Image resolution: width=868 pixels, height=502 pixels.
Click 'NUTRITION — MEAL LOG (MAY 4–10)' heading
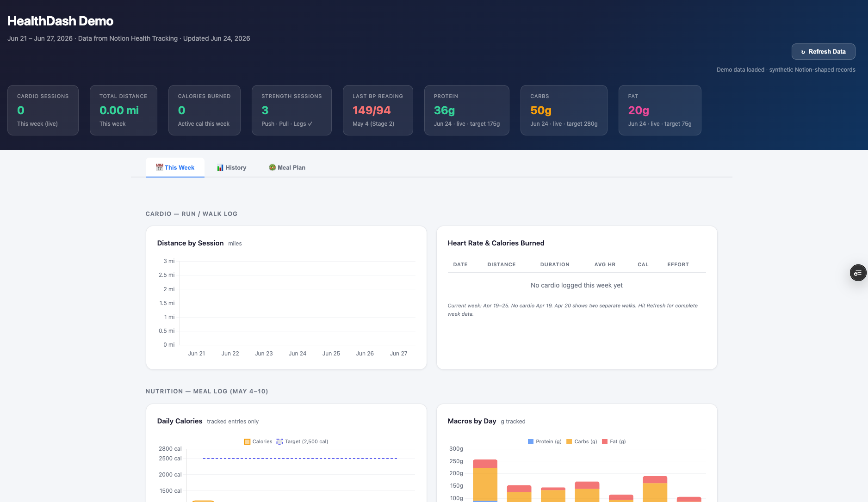point(207,392)
